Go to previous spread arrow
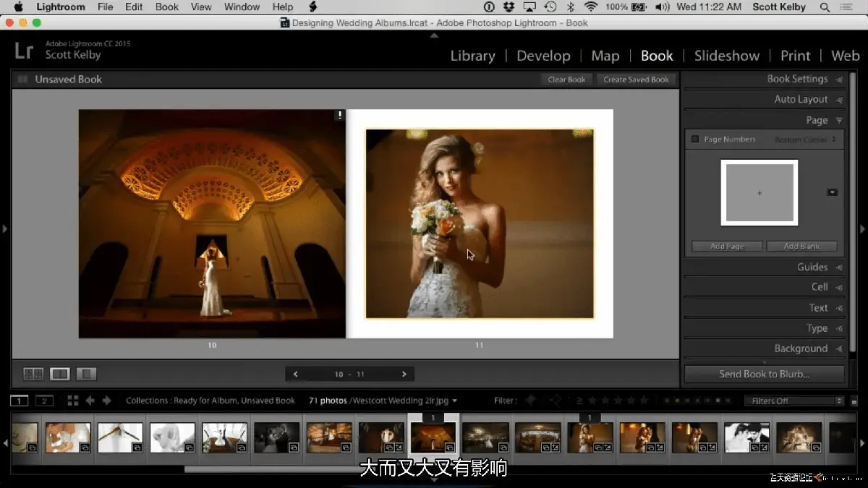 [x=295, y=374]
